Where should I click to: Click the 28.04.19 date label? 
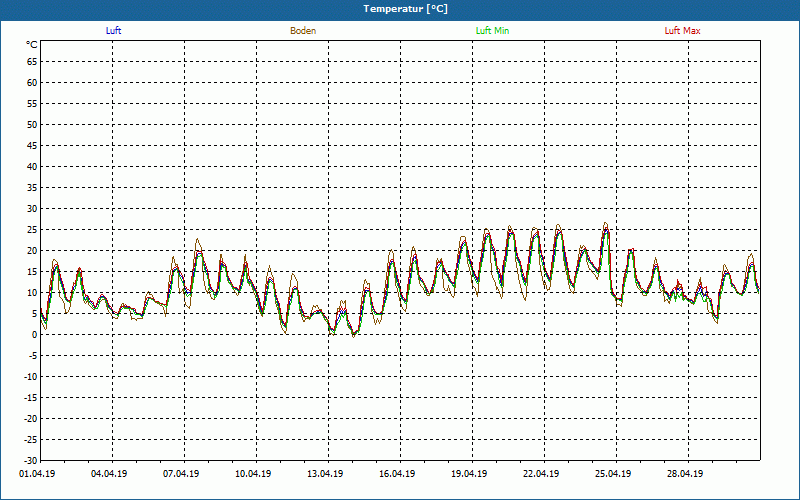click(685, 474)
